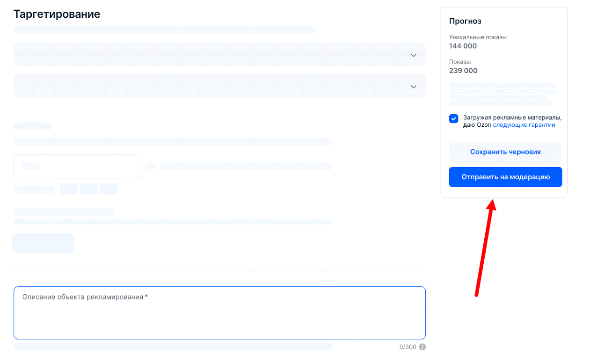Select the last of the three placeholder chips
Screen dimensions: 590x364
tap(109, 189)
